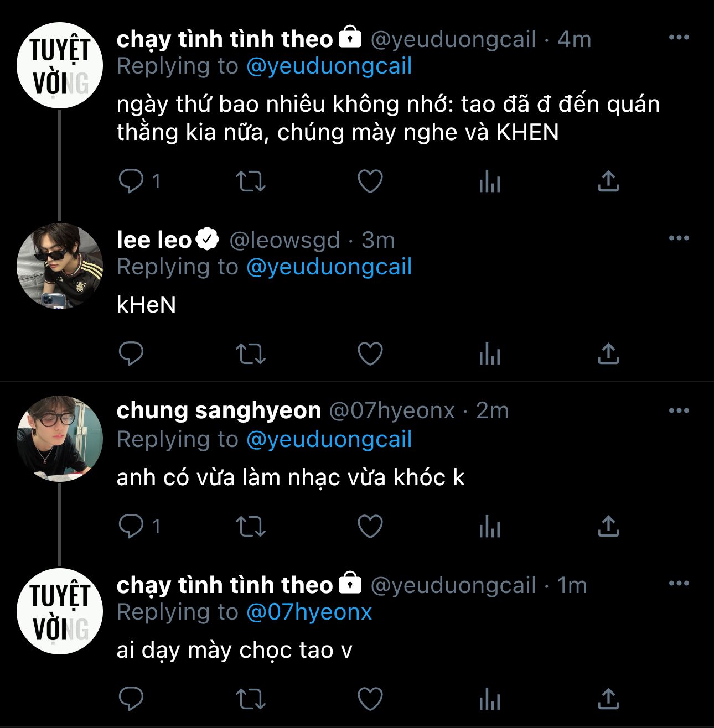Reply to the "ai dạy mày chọc tao v" tweet
Image resolution: width=714 pixels, height=728 pixels.
pos(131,699)
